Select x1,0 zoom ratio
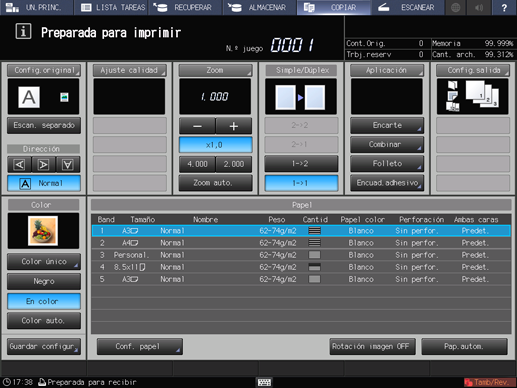This screenshot has width=517, height=388. coord(215,145)
